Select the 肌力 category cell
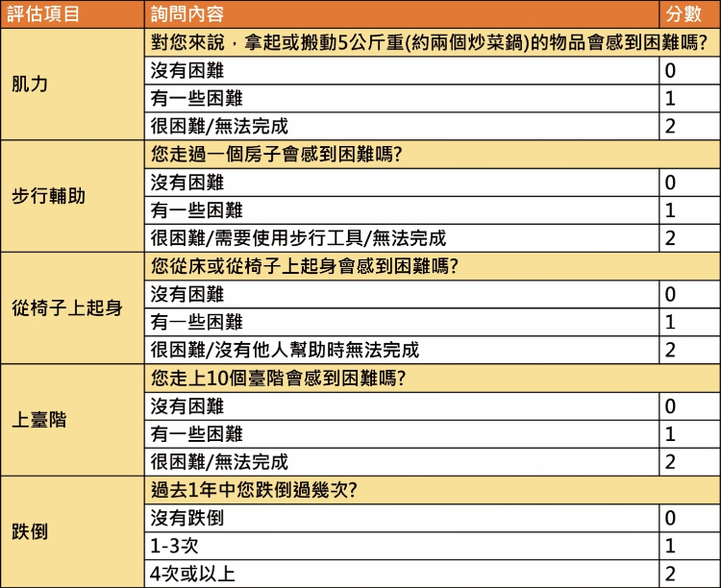The width and height of the screenshot is (721, 588). click(x=72, y=85)
